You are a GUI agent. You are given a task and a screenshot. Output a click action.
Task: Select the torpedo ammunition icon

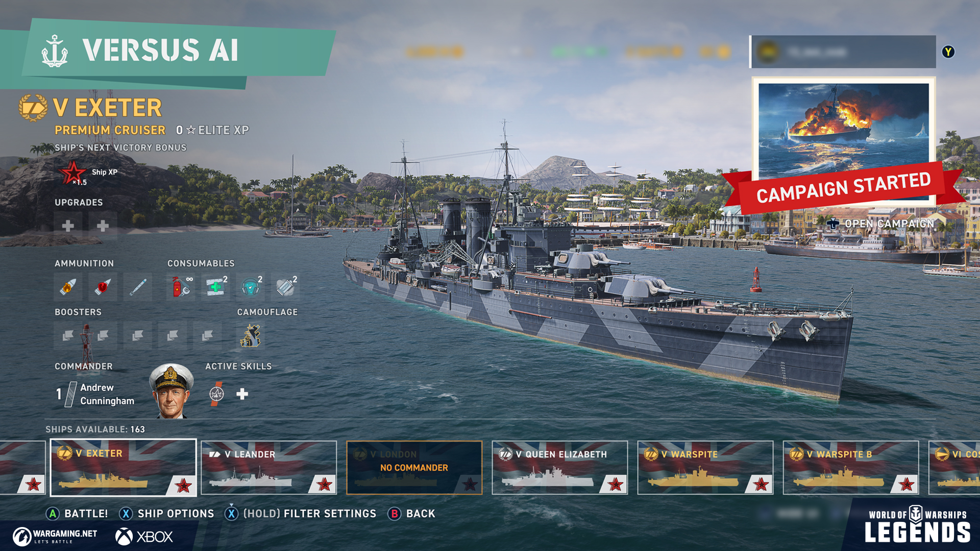click(x=138, y=287)
